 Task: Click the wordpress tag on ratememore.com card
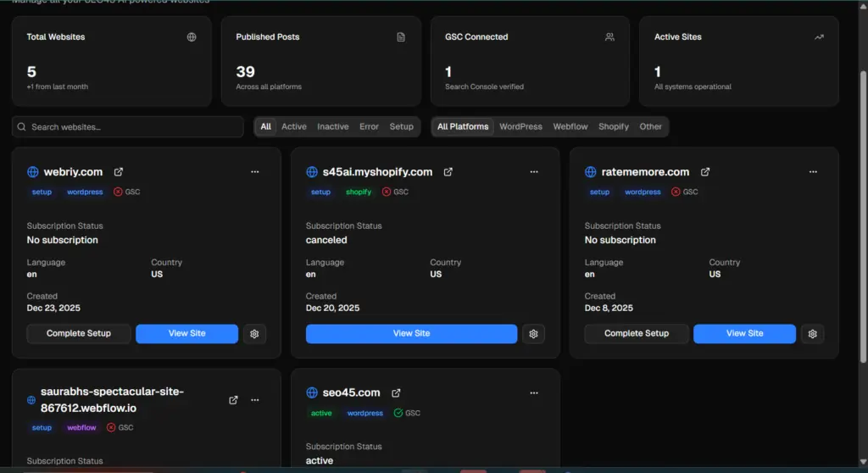pos(643,192)
